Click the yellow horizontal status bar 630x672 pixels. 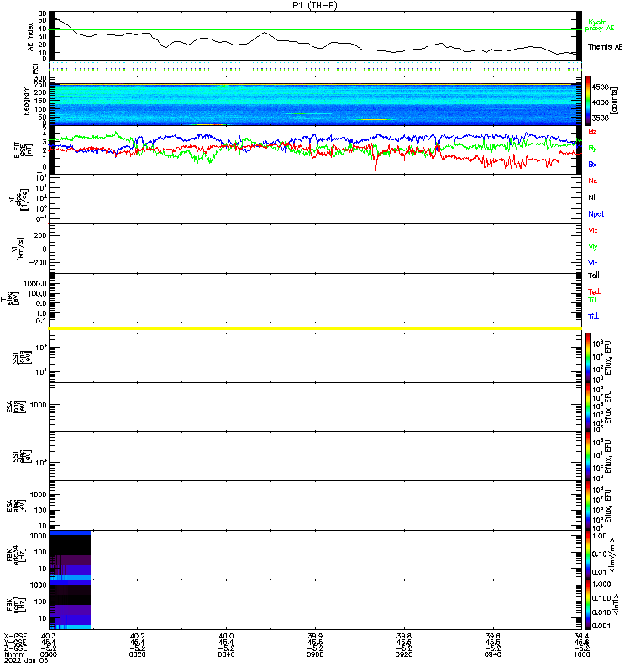[x=315, y=328]
